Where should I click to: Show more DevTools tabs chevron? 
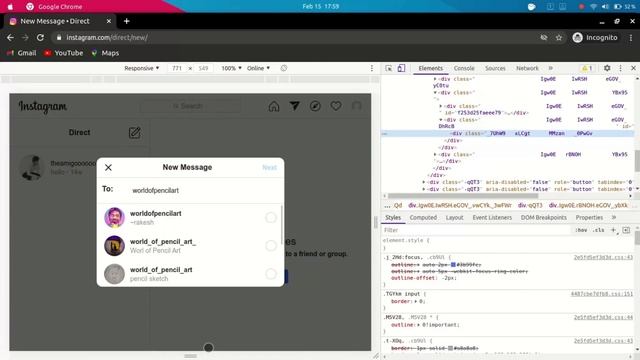(551, 68)
